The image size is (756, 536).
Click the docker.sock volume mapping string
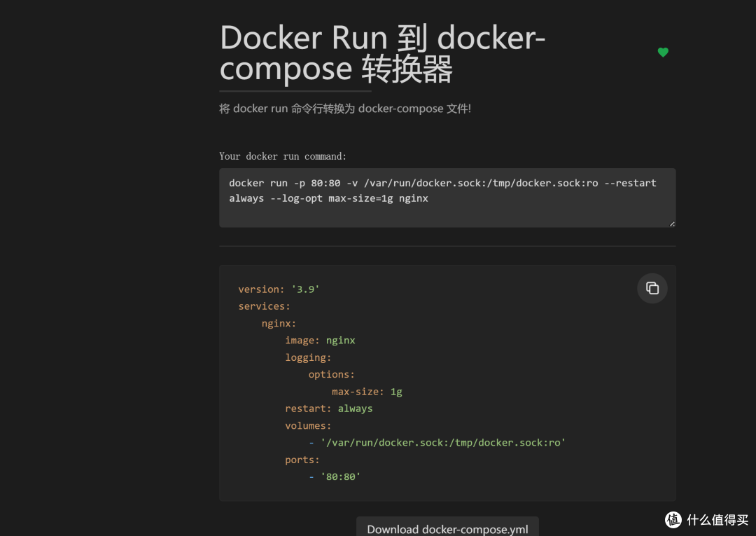442,442
